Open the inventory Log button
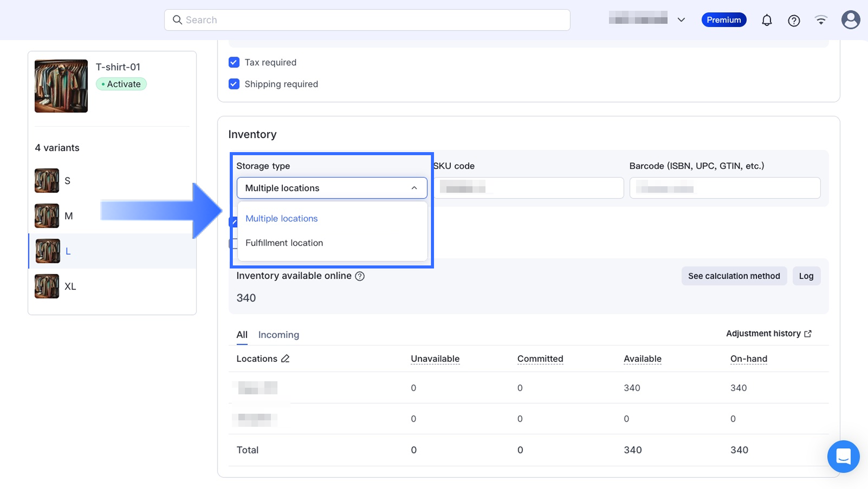The height and width of the screenshot is (489, 868). 806,276
